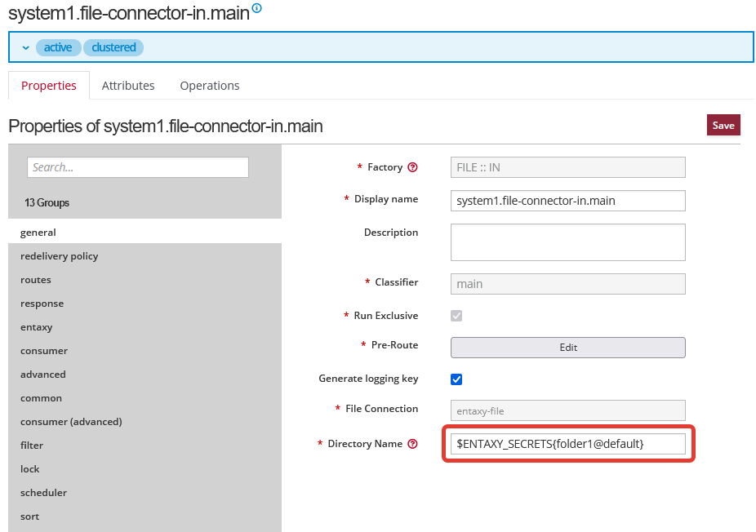
Task: Open the routes property group
Action: tap(36, 280)
